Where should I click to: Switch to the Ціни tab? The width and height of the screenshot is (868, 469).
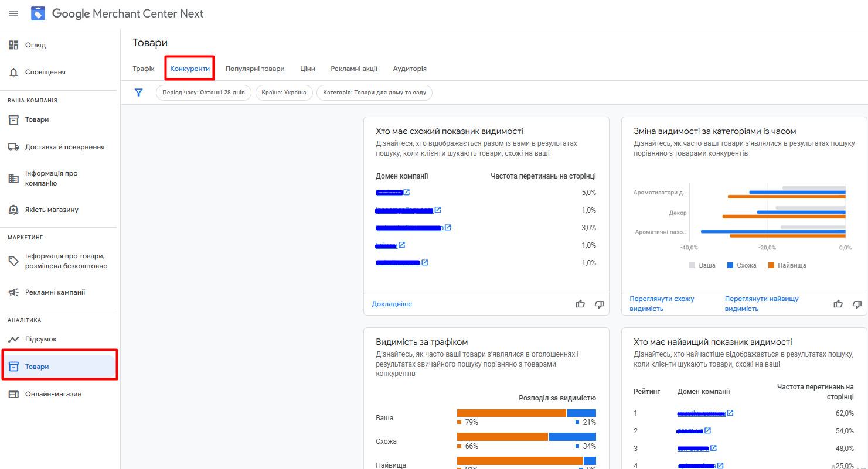coord(308,69)
